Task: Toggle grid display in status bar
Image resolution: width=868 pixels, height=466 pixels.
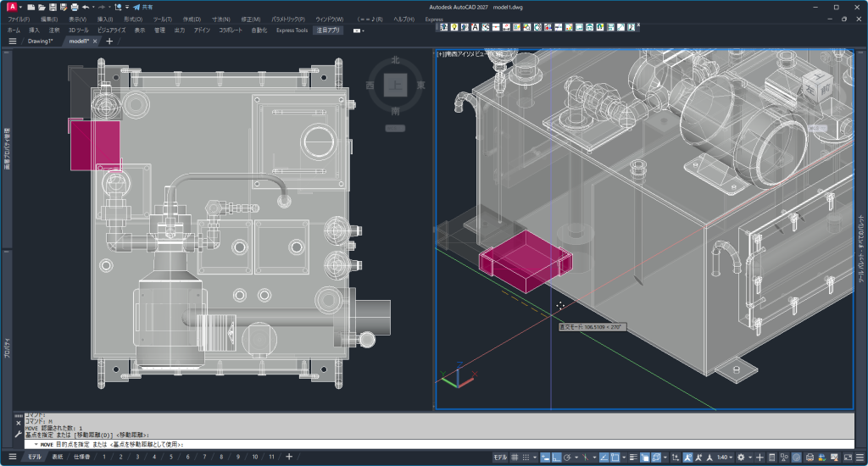Action: 516,458
